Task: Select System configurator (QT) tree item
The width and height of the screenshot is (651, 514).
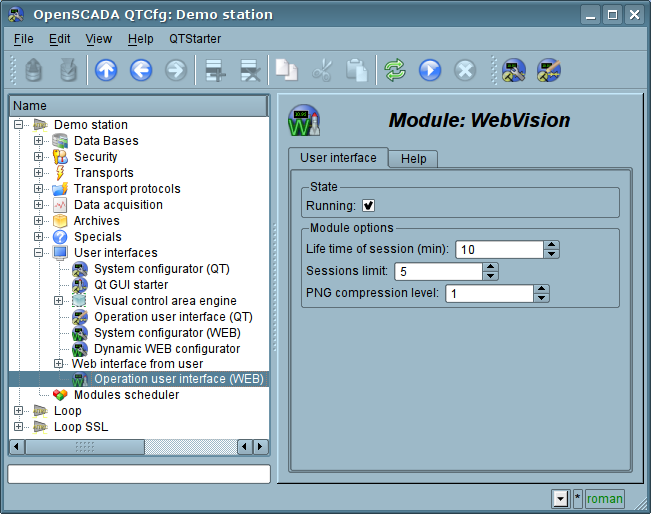Action: click(162, 269)
